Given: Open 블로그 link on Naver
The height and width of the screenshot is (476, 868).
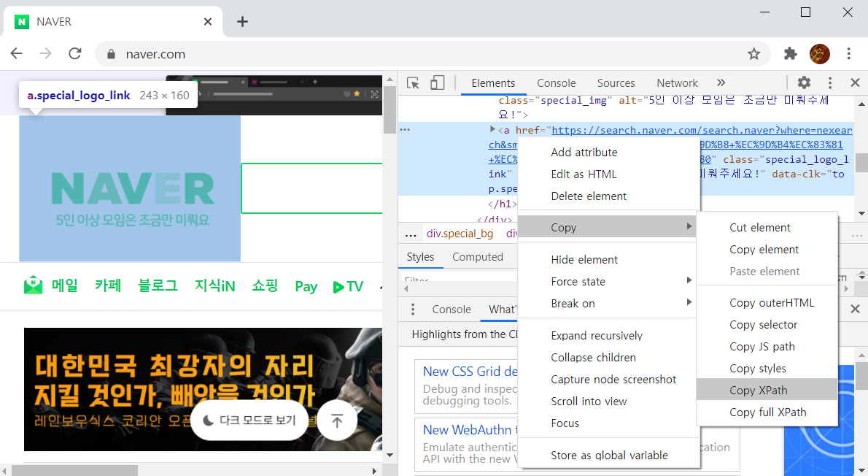Looking at the screenshot, I should [158, 285].
